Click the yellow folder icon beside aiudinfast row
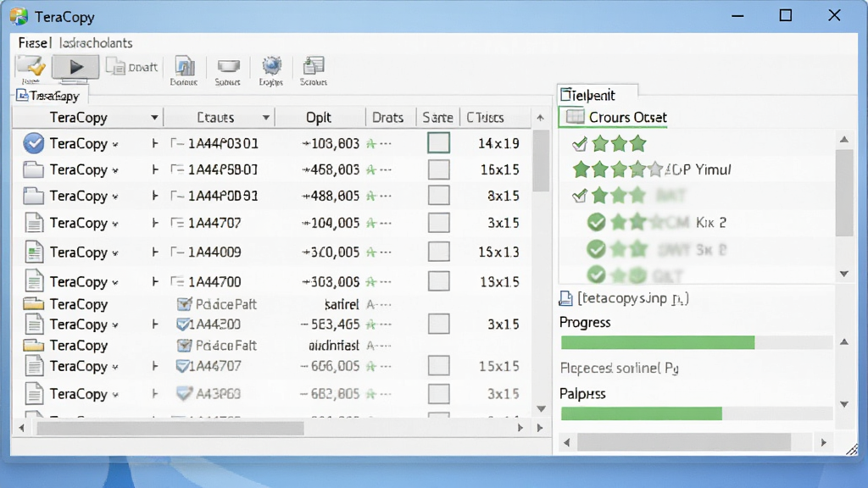This screenshot has width=868, height=488. pyautogui.click(x=33, y=346)
